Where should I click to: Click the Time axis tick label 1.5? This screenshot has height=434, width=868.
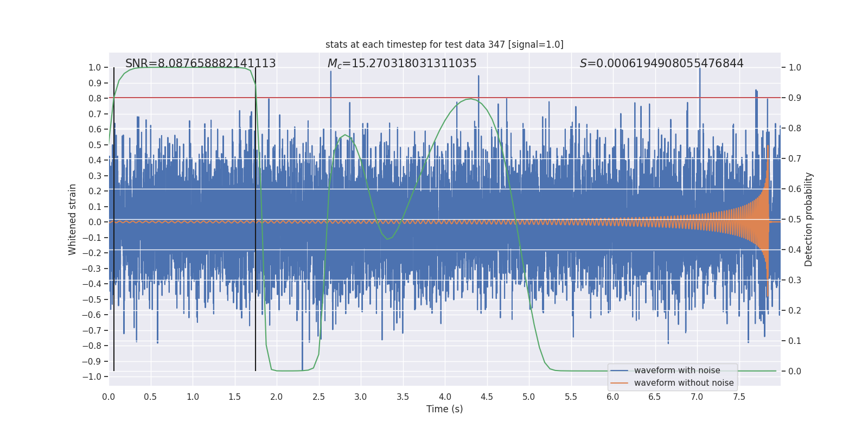[235, 397]
